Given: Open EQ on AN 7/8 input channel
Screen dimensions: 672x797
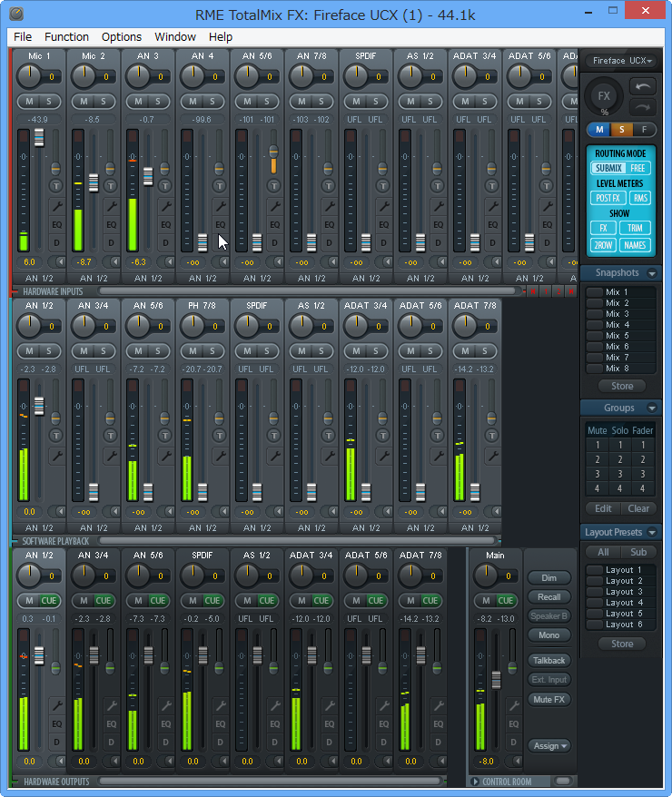Looking at the screenshot, I should click(x=330, y=224).
